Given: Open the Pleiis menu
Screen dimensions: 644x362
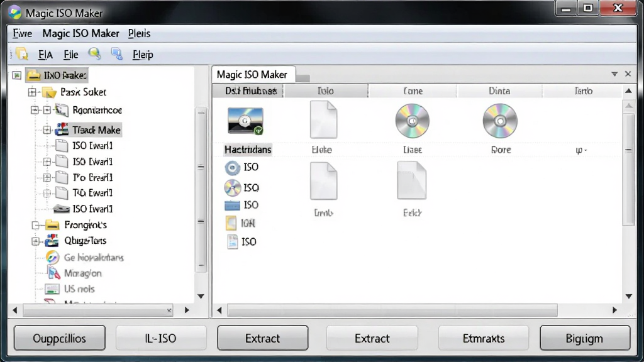Looking at the screenshot, I should tap(139, 33).
